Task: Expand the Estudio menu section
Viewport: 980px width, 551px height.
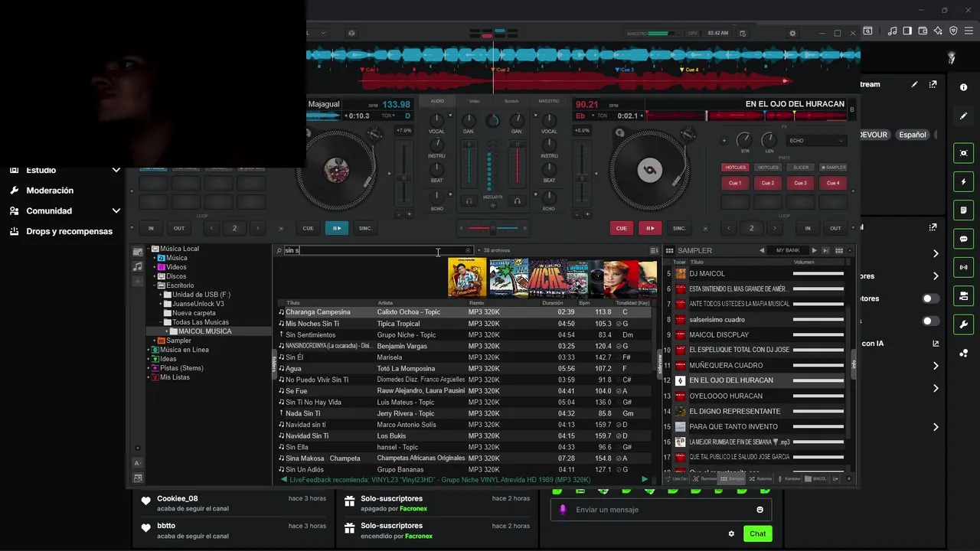Action: pyautogui.click(x=116, y=170)
